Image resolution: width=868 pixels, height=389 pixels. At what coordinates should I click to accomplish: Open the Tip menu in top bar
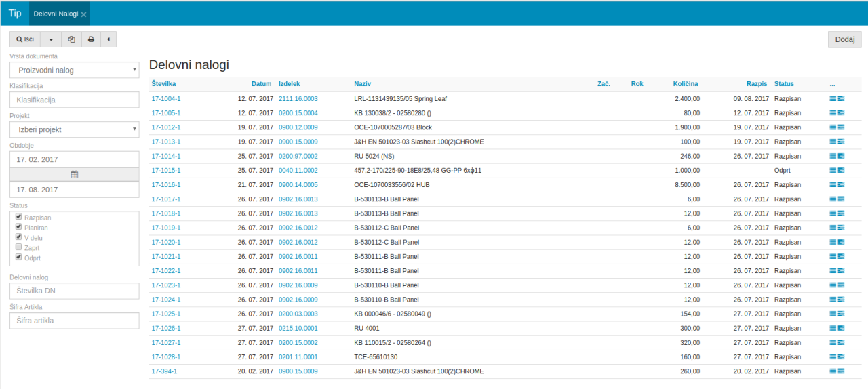tap(15, 13)
